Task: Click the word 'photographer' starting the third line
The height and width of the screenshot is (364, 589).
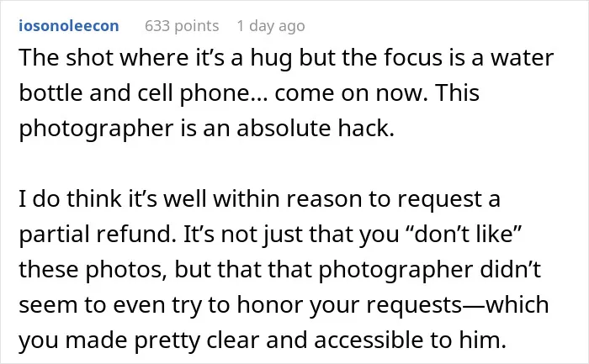Action: click(x=96, y=128)
